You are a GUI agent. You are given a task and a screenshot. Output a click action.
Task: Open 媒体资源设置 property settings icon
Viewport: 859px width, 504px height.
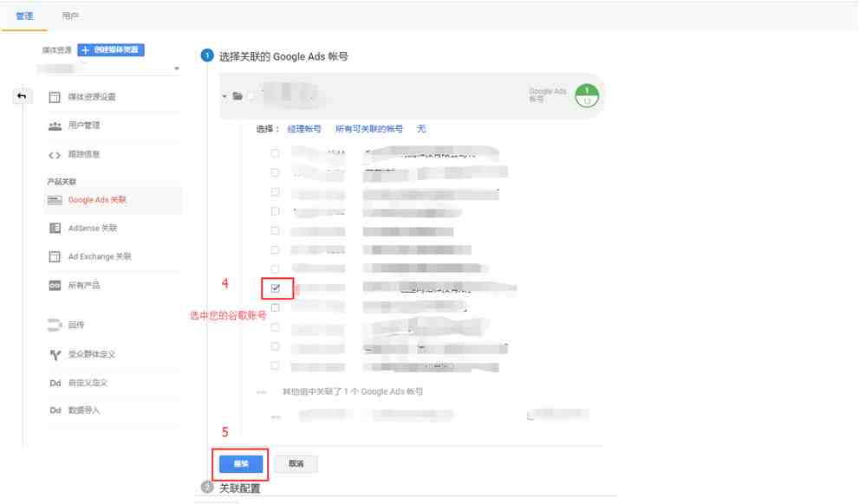(x=55, y=97)
